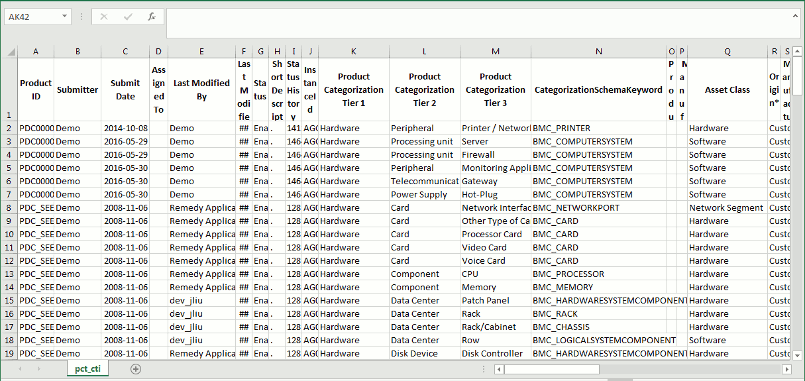Select row 8 header
The width and height of the screenshot is (805, 381).
[9, 208]
